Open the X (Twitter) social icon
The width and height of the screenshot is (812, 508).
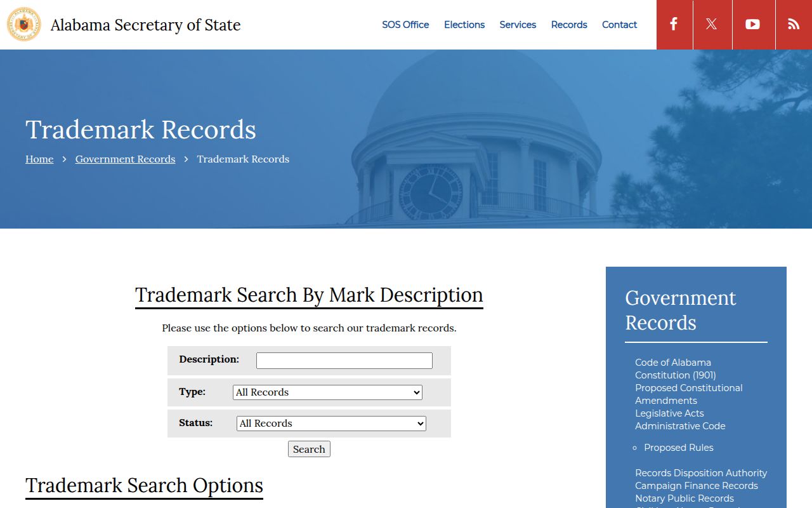coord(712,24)
